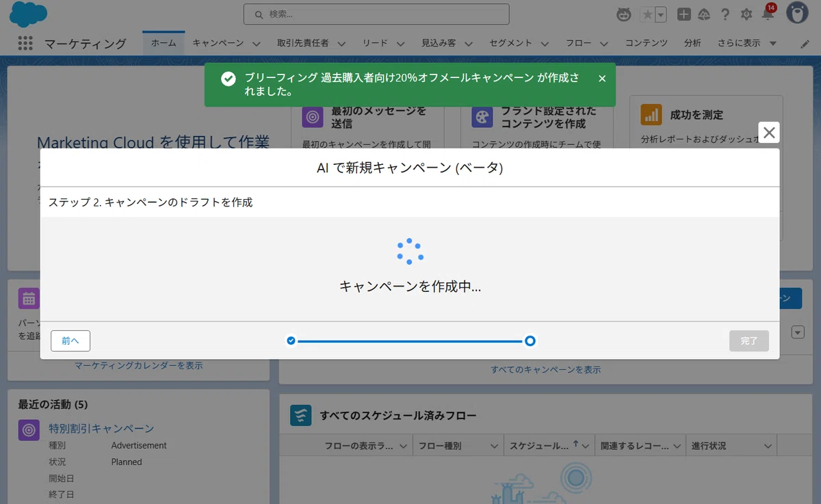The height and width of the screenshot is (504, 821).
Task: Click the pencil to edit navigation
Action: tap(805, 44)
